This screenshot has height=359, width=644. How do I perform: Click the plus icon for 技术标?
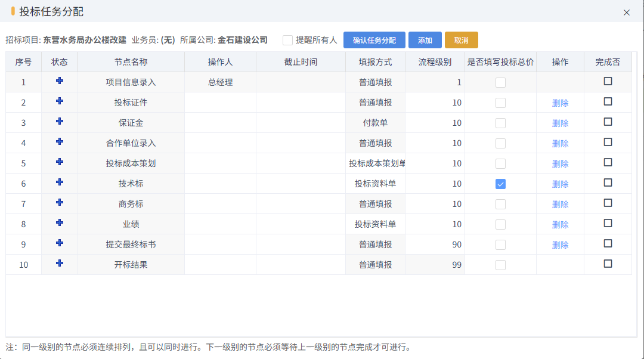point(59,184)
